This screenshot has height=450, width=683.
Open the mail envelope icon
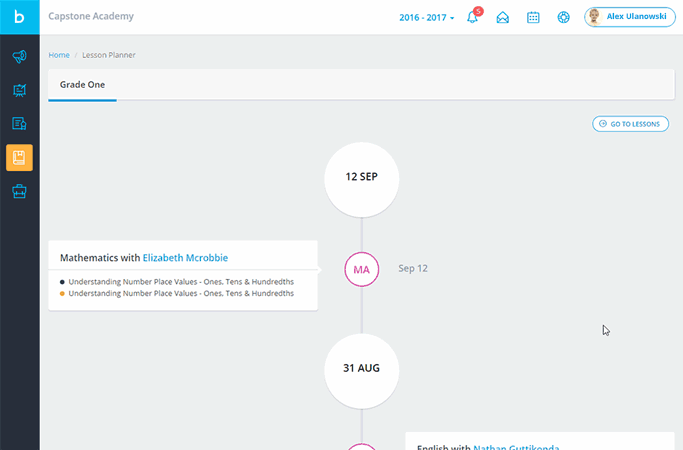[x=503, y=17]
